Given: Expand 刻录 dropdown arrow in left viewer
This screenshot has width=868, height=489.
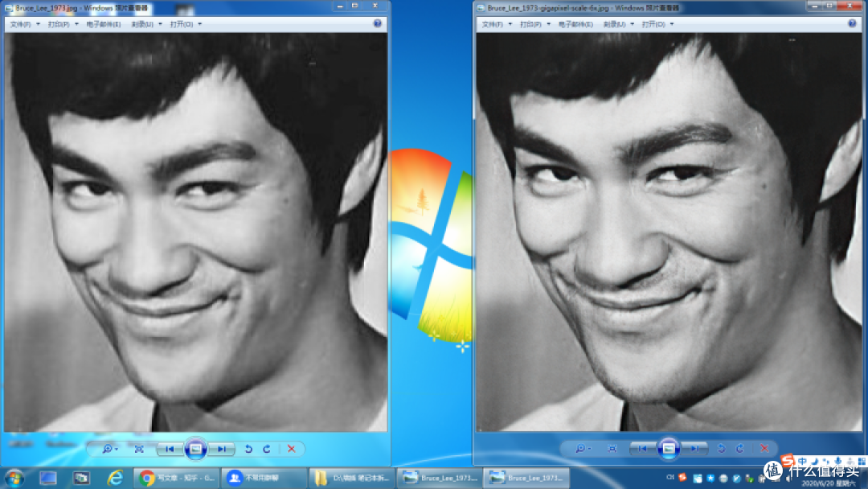Looking at the screenshot, I should [x=161, y=24].
